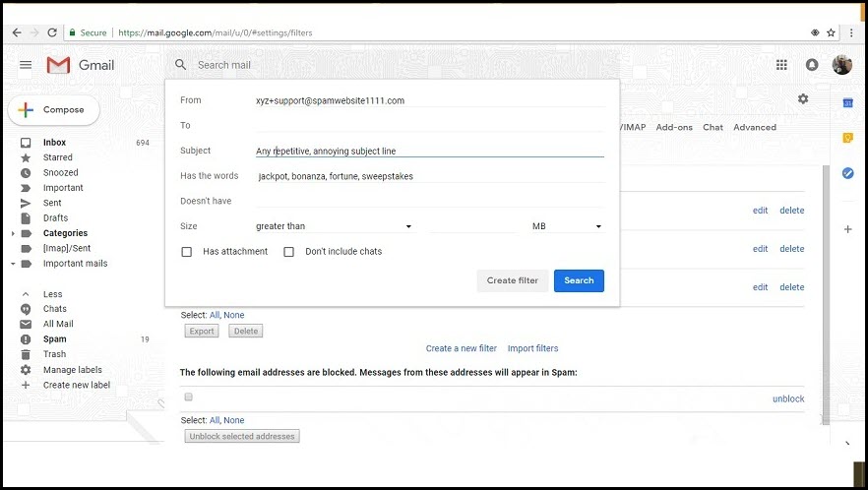Open Manage labels
The image size is (868, 490).
(73, 369)
